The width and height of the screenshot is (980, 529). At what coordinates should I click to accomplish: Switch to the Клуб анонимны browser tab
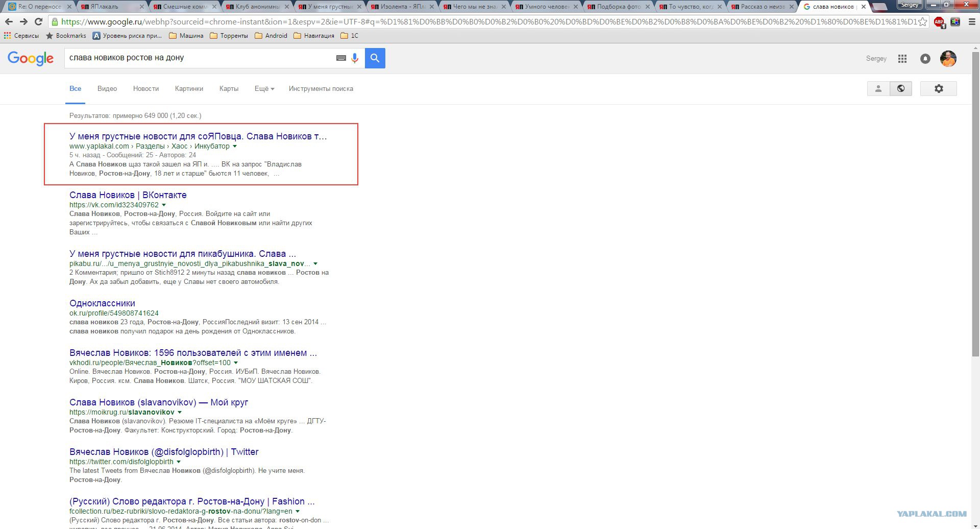click(258, 7)
